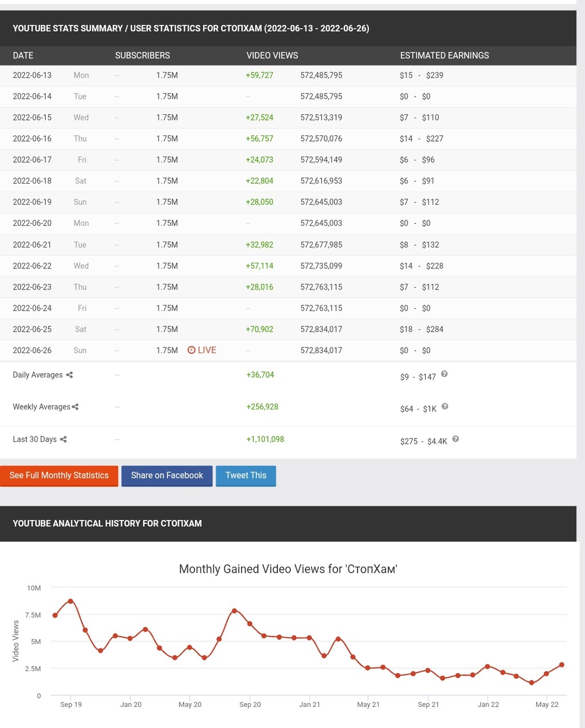The width and height of the screenshot is (585, 728).
Task: Click total views 572,616,953
Action: click(321, 181)
